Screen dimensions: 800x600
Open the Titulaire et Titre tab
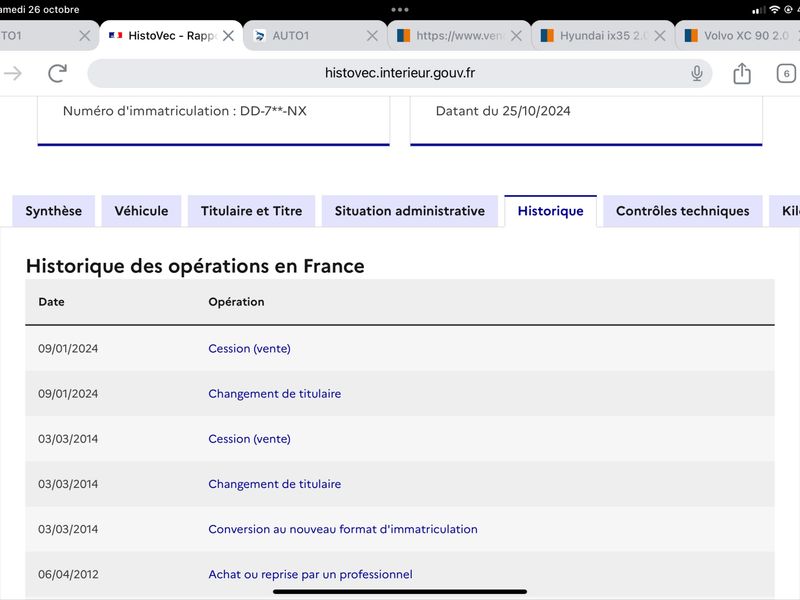pos(252,211)
